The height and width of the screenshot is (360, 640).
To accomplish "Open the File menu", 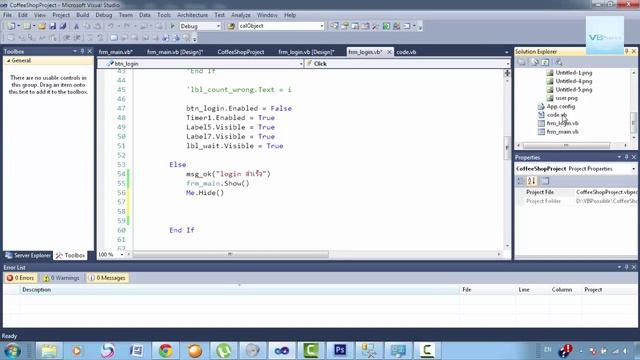I will point(7,15).
